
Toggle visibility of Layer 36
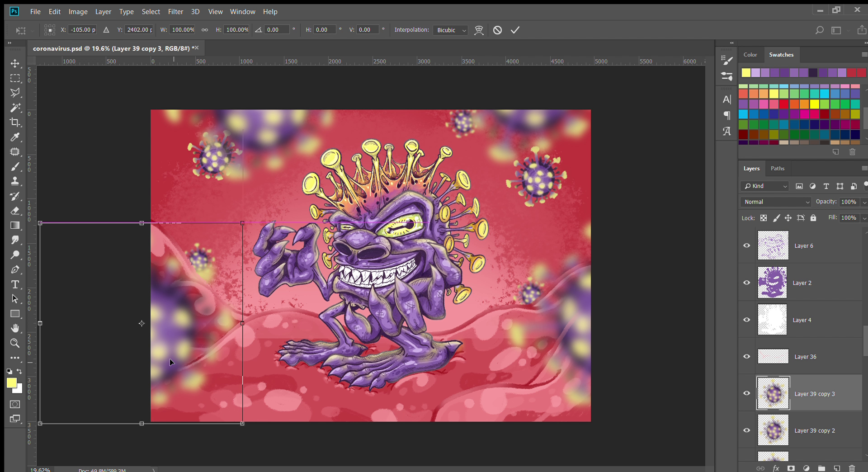[746, 356]
